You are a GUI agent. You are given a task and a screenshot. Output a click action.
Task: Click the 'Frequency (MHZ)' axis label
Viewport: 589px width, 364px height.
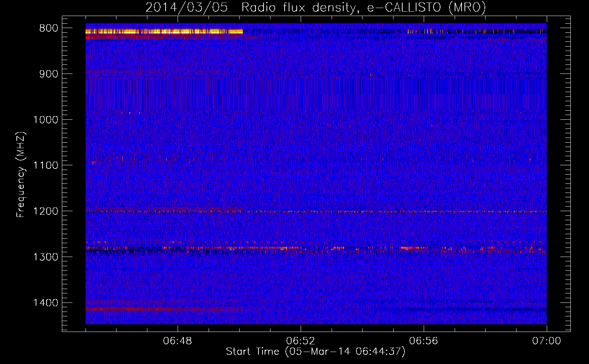pyautogui.click(x=21, y=175)
